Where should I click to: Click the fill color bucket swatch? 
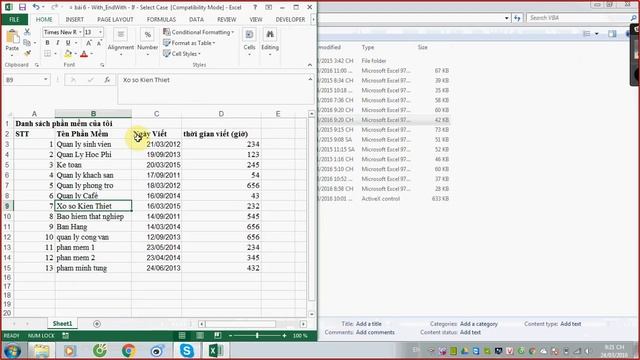(68, 54)
